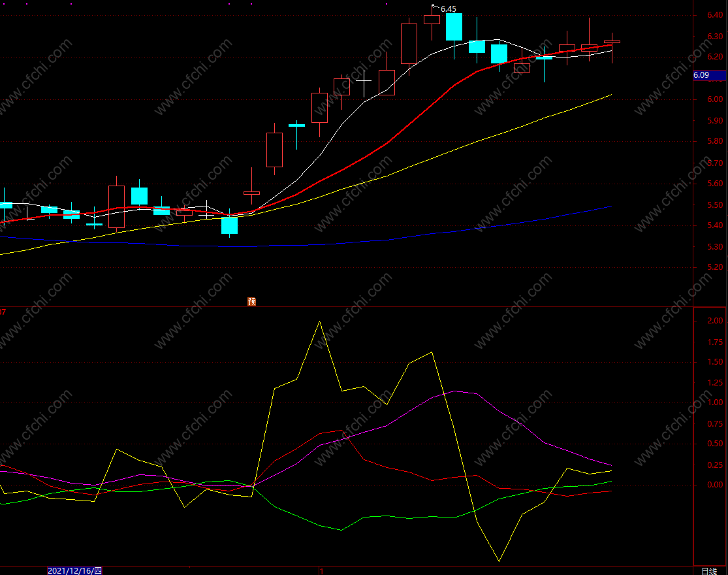Click the 6.40 price axis label
The height and width of the screenshot is (575, 728).
coord(715,15)
